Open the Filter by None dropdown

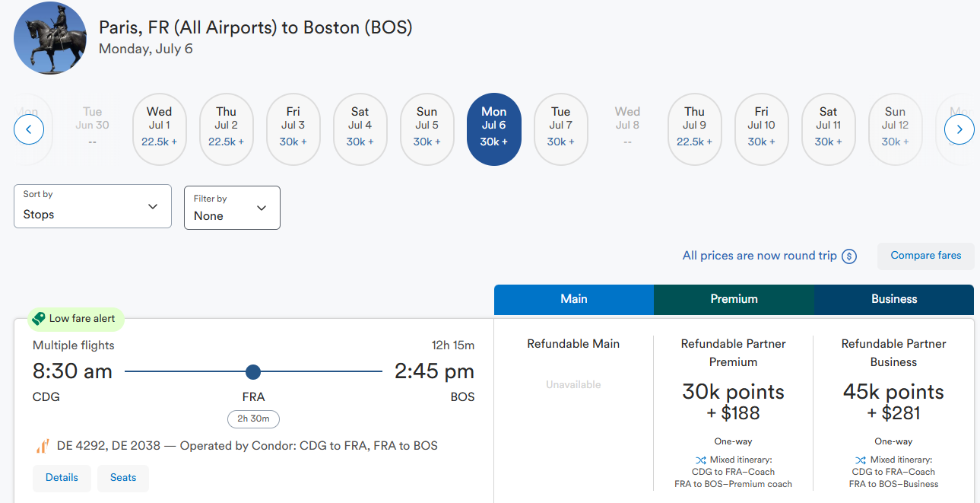[x=232, y=208]
